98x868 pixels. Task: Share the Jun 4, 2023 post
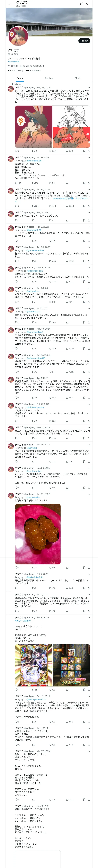tap(89, 302)
